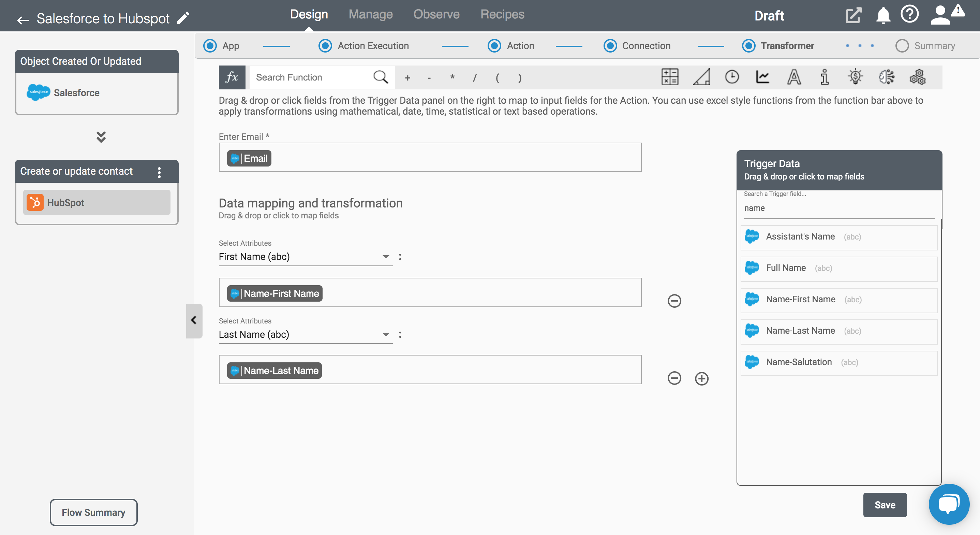
Task: Click Name-Last Name chip in mapping field
Action: click(274, 371)
